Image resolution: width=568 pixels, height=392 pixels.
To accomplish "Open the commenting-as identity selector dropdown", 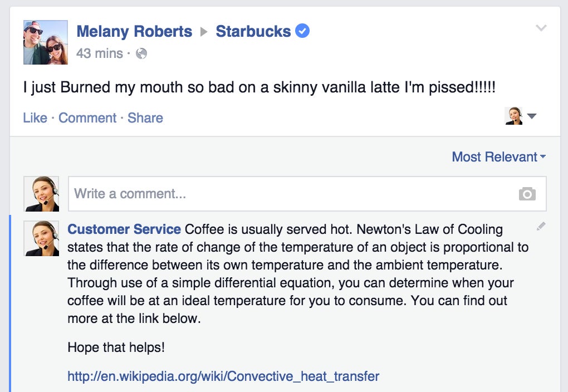I will tap(521, 116).
